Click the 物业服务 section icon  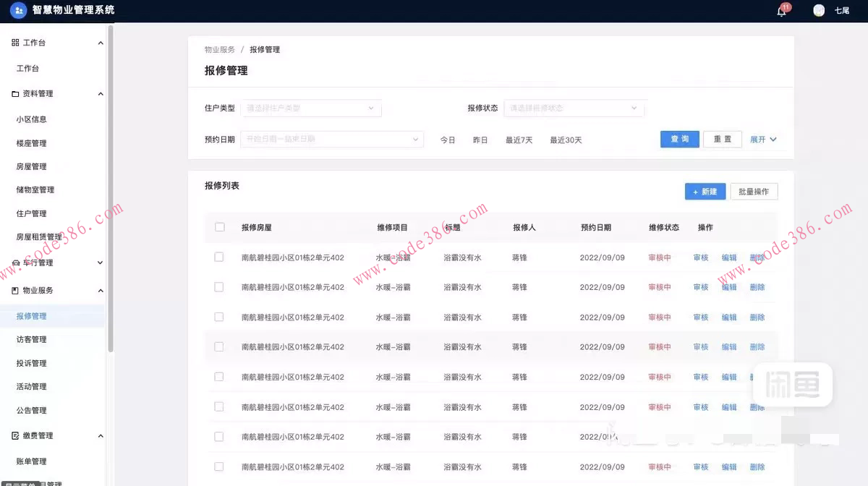(16, 290)
